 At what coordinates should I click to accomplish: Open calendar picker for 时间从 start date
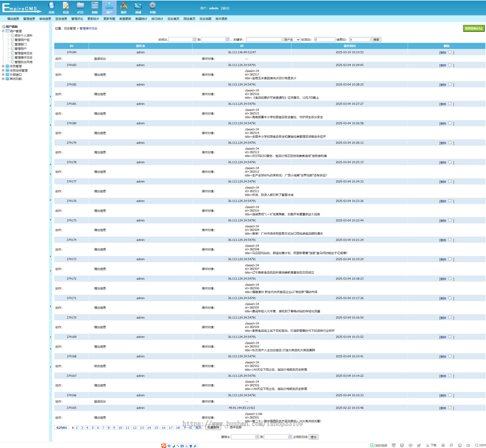pyautogui.click(x=194, y=40)
